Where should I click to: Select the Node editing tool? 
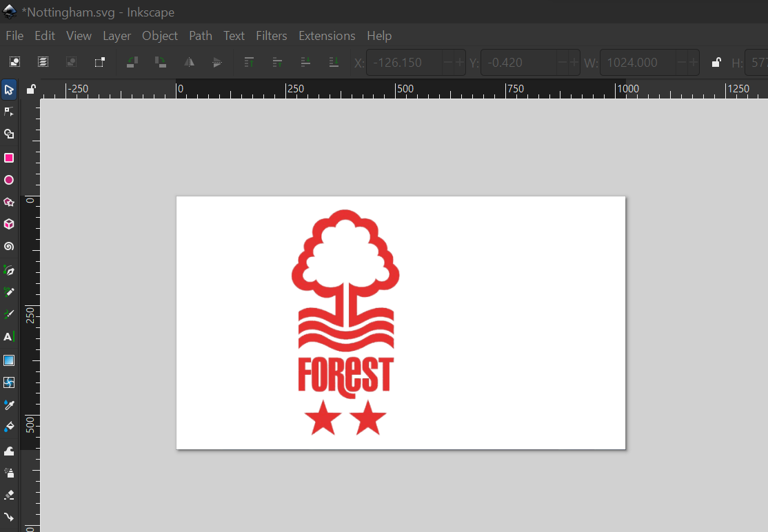point(9,112)
